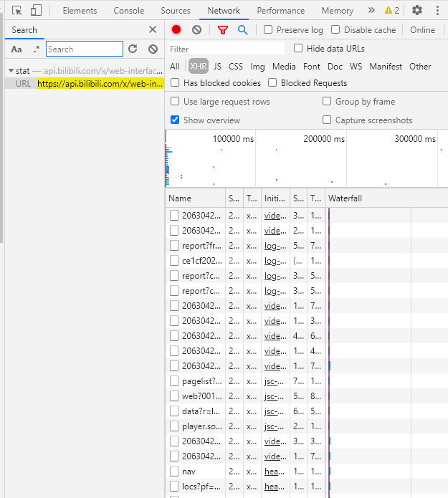448x498 pixels.
Task: Switch to the Sources tab
Action: (176, 11)
